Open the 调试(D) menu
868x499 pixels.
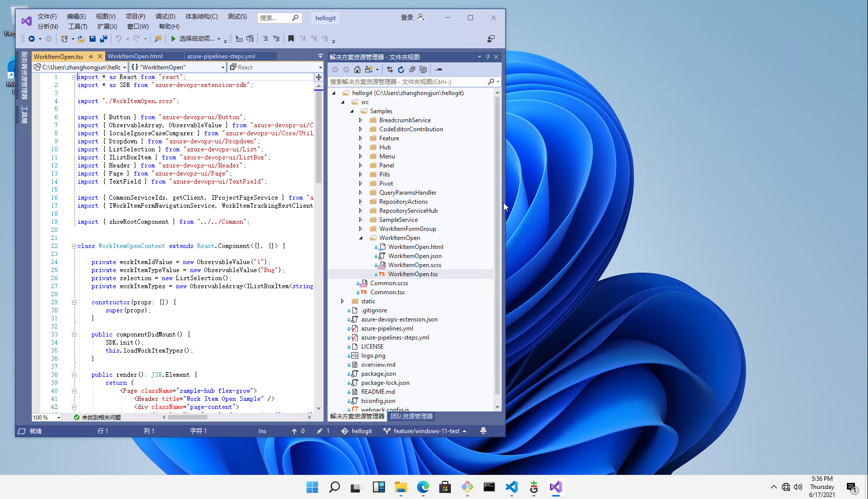pos(165,17)
